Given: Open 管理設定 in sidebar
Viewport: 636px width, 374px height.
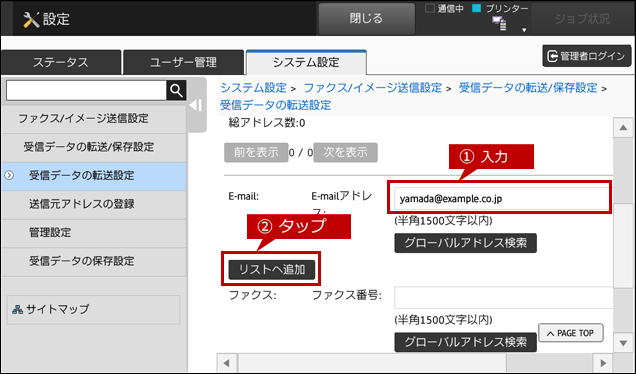Looking at the screenshot, I should click(x=94, y=232).
